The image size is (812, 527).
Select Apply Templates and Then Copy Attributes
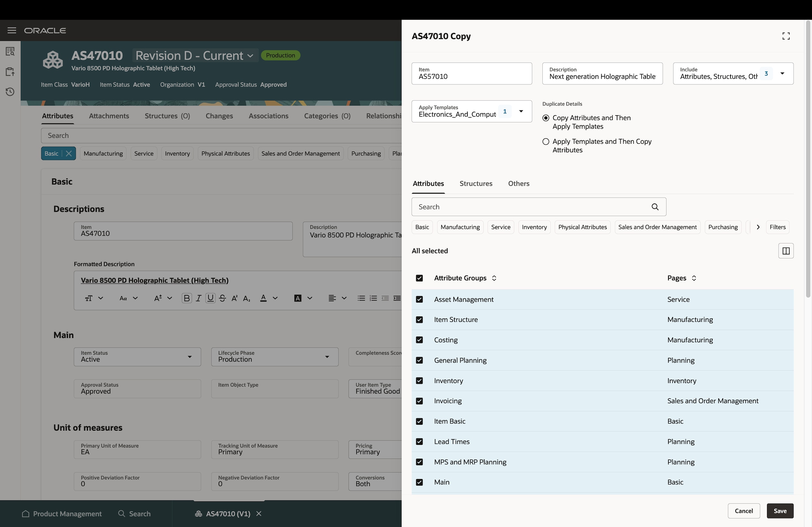(546, 141)
